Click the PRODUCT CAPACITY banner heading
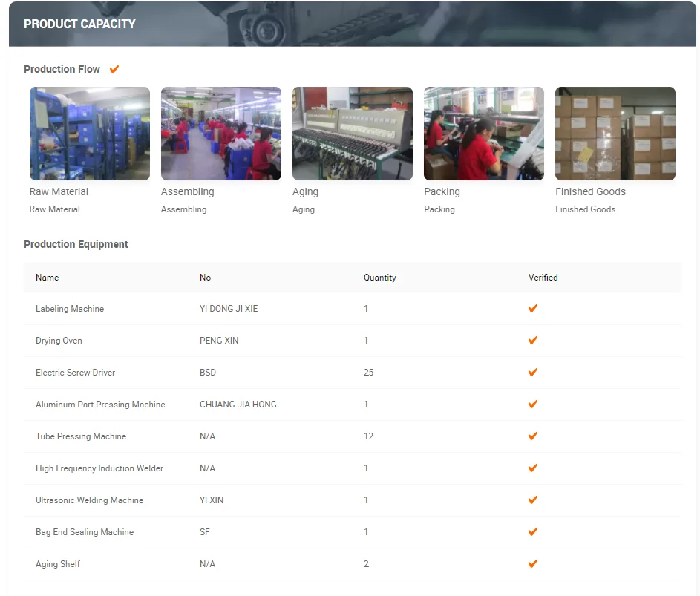Screen dimensions: 700x596 point(79,24)
